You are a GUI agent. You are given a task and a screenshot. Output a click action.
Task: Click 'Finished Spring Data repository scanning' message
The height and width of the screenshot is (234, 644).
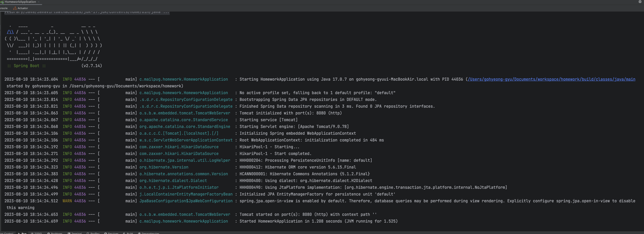click(x=337, y=106)
